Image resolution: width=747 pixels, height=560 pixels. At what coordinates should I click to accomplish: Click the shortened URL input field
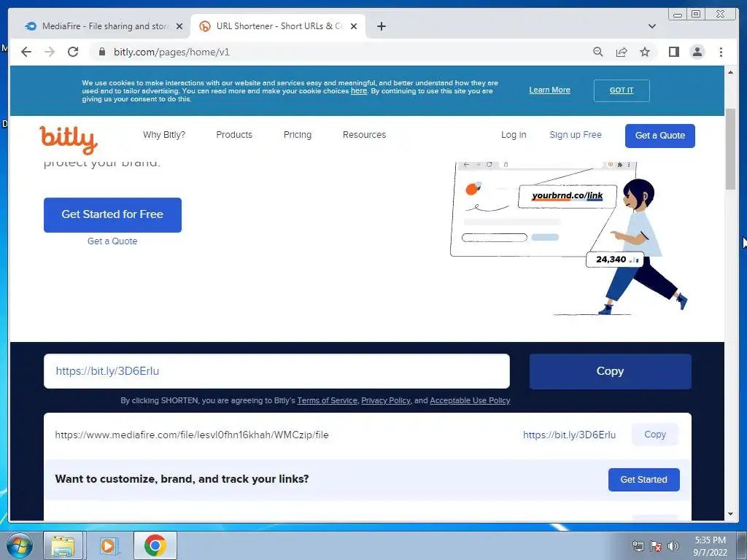click(276, 371)
